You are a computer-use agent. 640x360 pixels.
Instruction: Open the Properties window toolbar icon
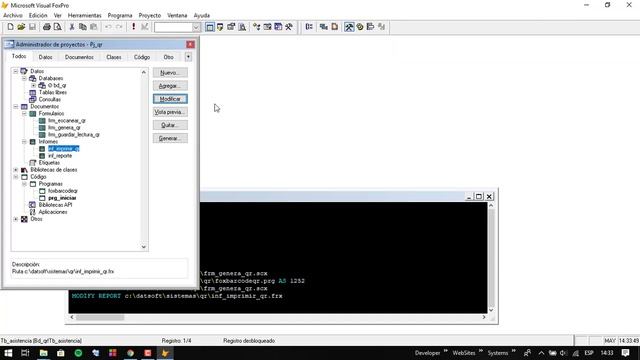point(231,27)
